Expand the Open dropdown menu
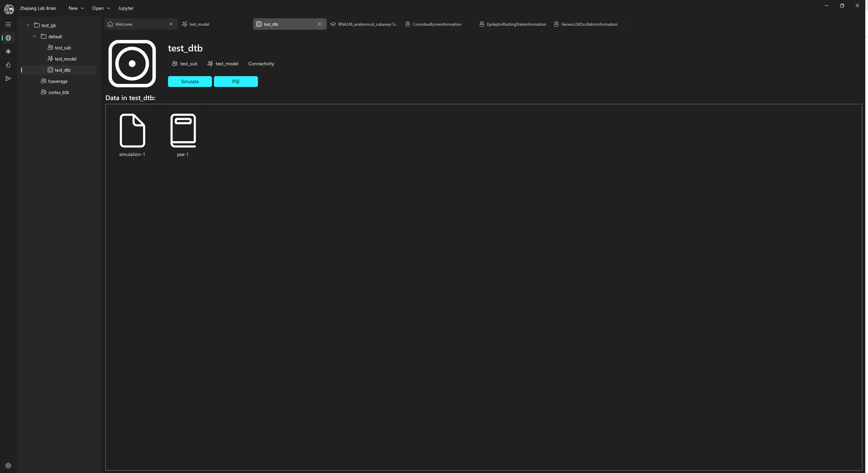The width and height of the screenshot is (868, 473). click(101, 8)
